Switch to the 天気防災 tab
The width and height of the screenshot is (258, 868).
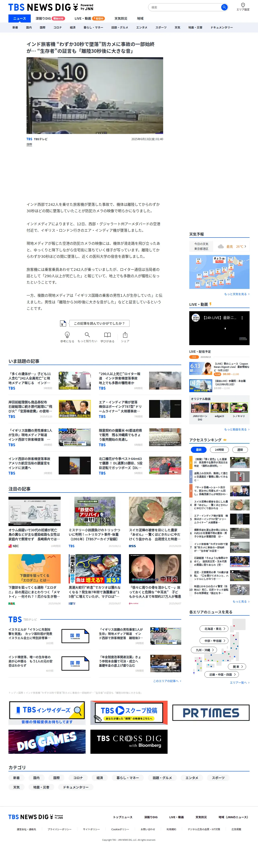pyautogui.click(x=121, y=18)
